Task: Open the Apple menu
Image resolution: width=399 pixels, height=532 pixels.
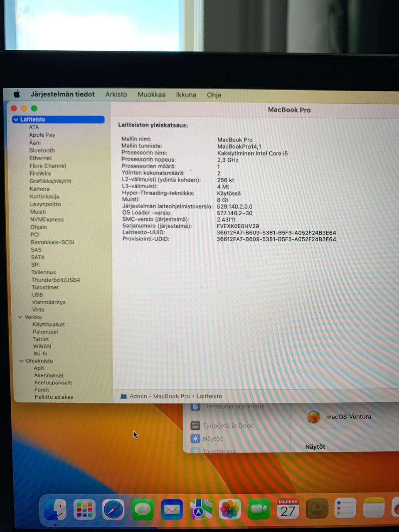Action: point(17,94)
